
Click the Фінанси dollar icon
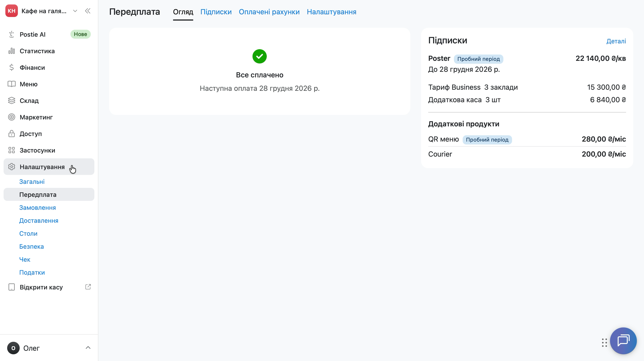11,68
